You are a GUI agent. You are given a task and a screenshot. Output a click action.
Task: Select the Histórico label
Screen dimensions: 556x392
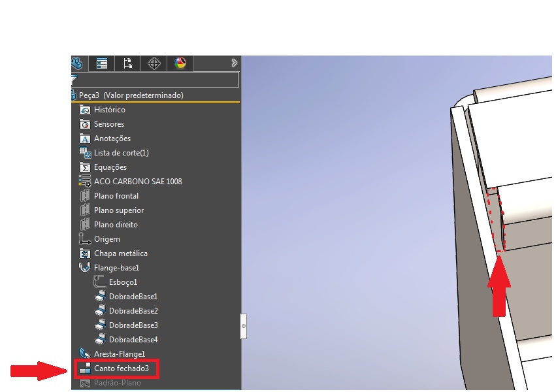(110, 110)
